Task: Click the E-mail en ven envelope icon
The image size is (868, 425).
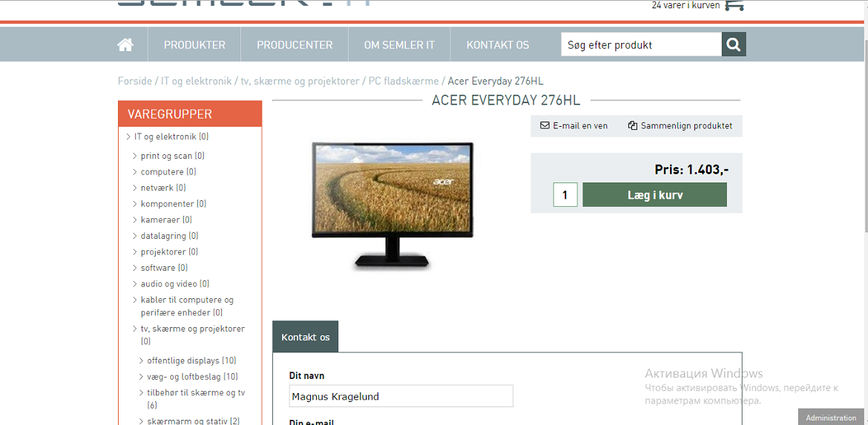Action: point(545,125)
